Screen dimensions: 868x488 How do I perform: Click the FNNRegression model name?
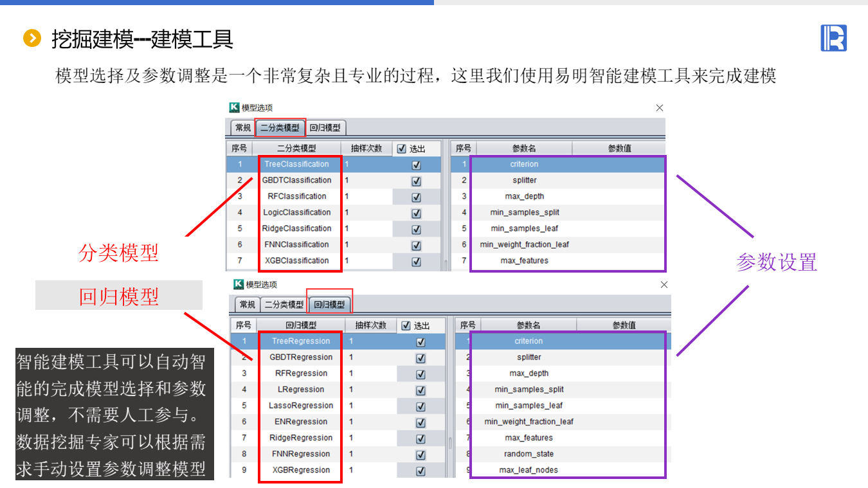point(301,453)
